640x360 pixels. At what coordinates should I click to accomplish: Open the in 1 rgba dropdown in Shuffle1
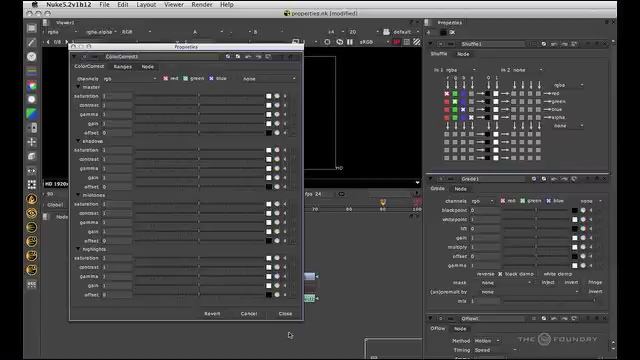[x=461, y=70]
